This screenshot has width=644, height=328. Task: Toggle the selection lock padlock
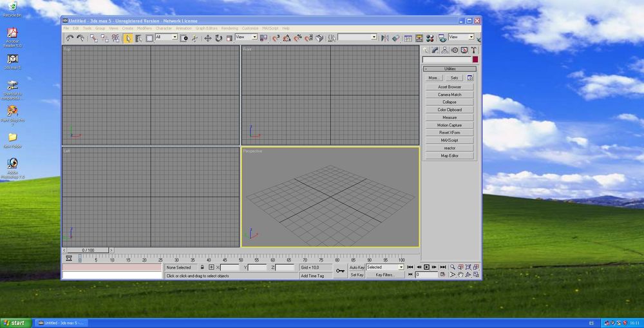(x=202, y=267)
